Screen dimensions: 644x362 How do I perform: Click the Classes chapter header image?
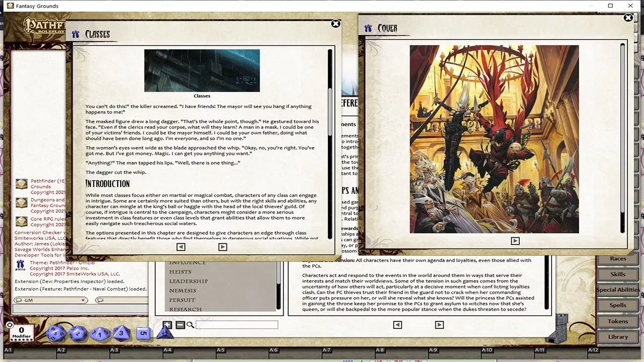[202, 70]
